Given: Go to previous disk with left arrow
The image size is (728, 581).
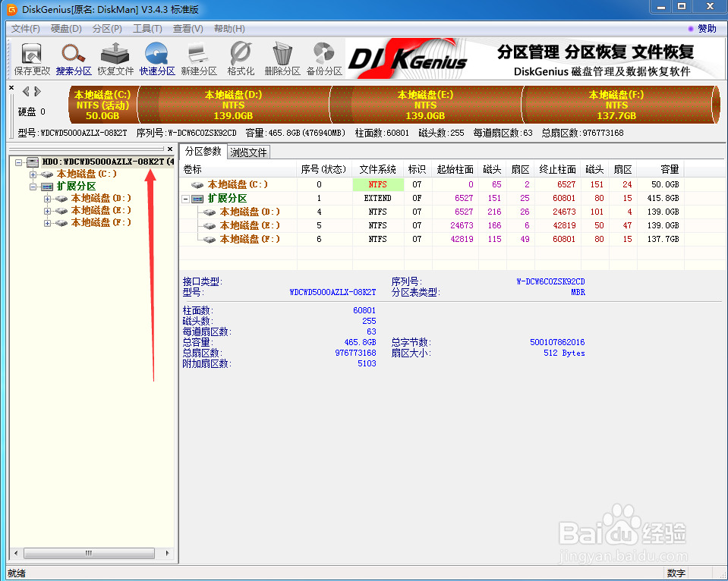Looking at the screenshot, I should click(26, 92).
